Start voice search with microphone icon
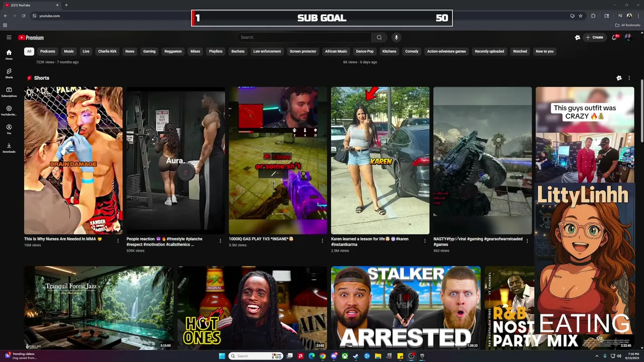This screenshot has height=362, width=644. pos(396,37)
